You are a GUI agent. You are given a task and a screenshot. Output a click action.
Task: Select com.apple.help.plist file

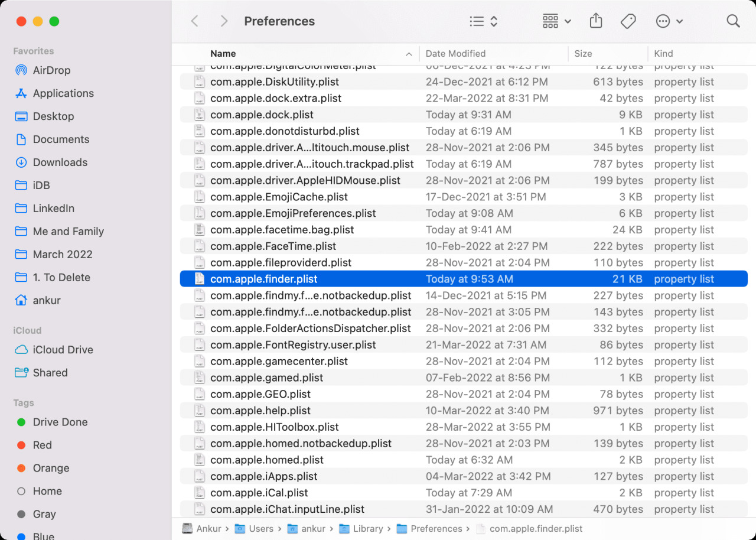click(x=464, y=411)
